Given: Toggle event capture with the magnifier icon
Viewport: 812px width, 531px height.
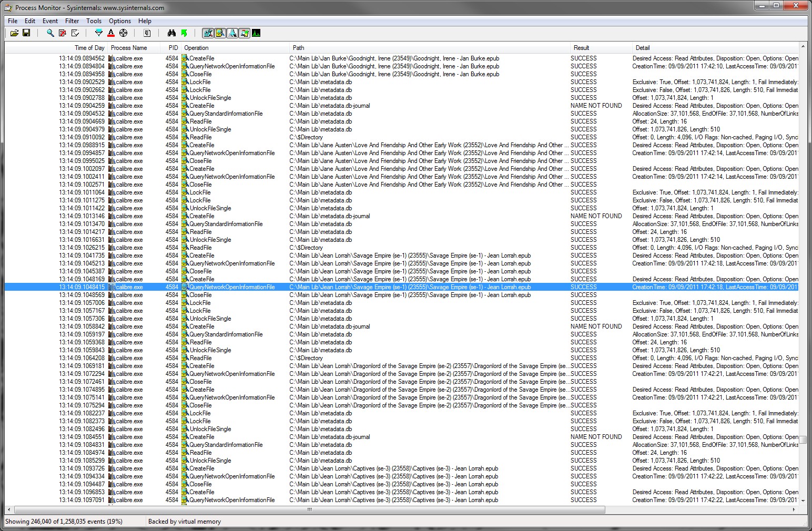Looking at the screenshot, I should (50, 33).
